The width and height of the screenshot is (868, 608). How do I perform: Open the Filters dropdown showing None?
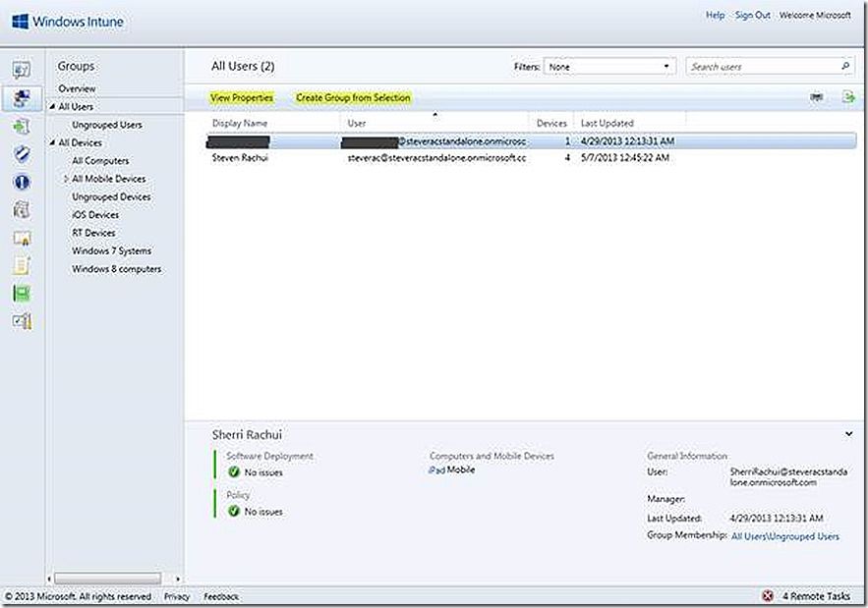click(609, 67)
